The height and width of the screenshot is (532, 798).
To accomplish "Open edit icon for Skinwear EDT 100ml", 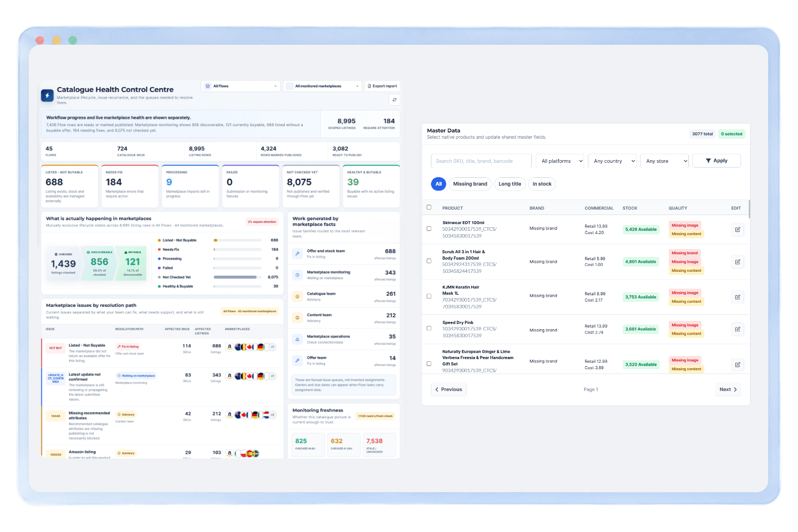I will pyautogui.click(x=737, y=229).
